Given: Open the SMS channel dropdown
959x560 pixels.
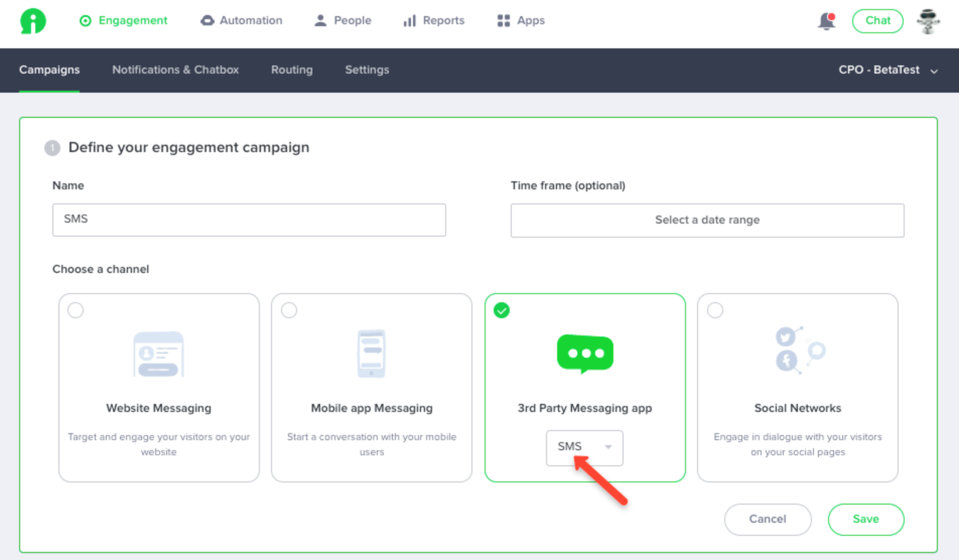Looking at the screenshot, I should click(585, 448).
